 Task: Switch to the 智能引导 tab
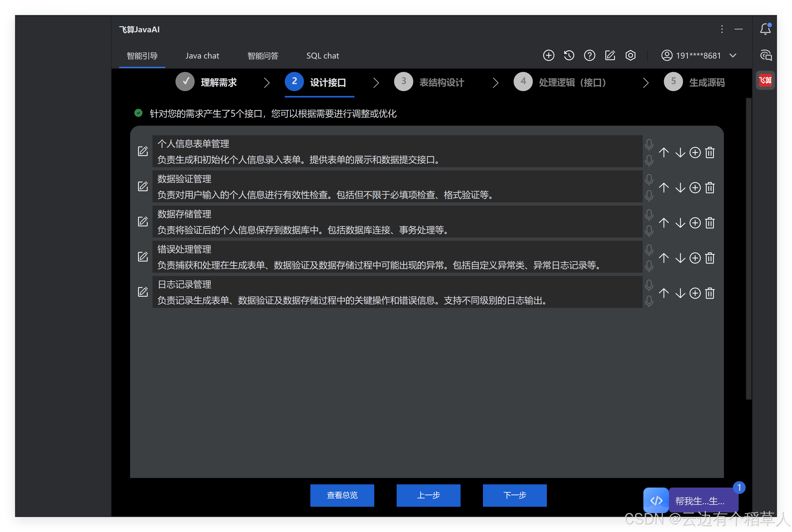click(142, 56)
